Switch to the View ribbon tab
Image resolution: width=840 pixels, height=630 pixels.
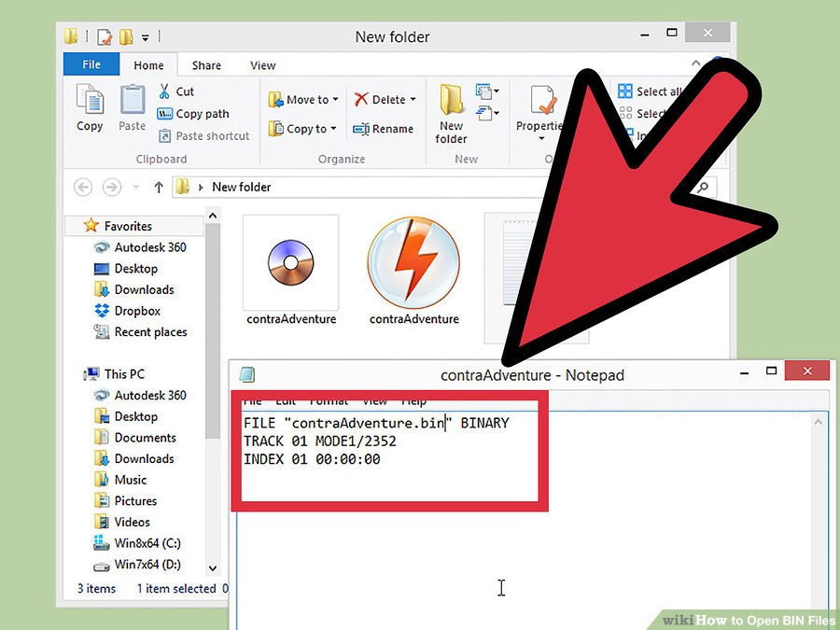(262, 65)
